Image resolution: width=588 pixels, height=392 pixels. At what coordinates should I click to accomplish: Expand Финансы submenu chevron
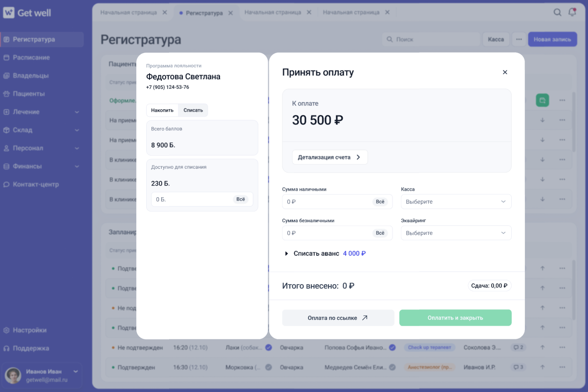[77, 166]
